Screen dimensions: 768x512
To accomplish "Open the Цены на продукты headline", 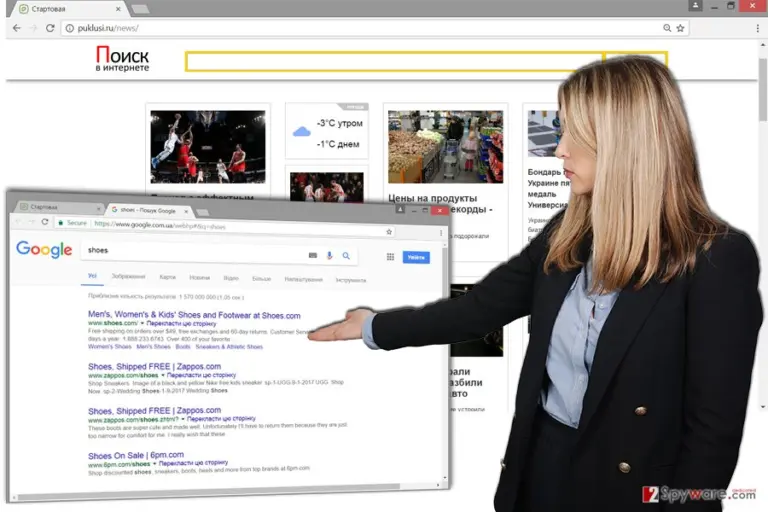I will [x=433, y=198].
